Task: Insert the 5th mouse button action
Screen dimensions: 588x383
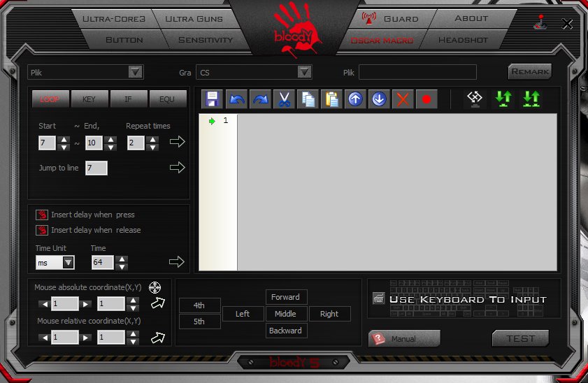Action: pos(199,321)
